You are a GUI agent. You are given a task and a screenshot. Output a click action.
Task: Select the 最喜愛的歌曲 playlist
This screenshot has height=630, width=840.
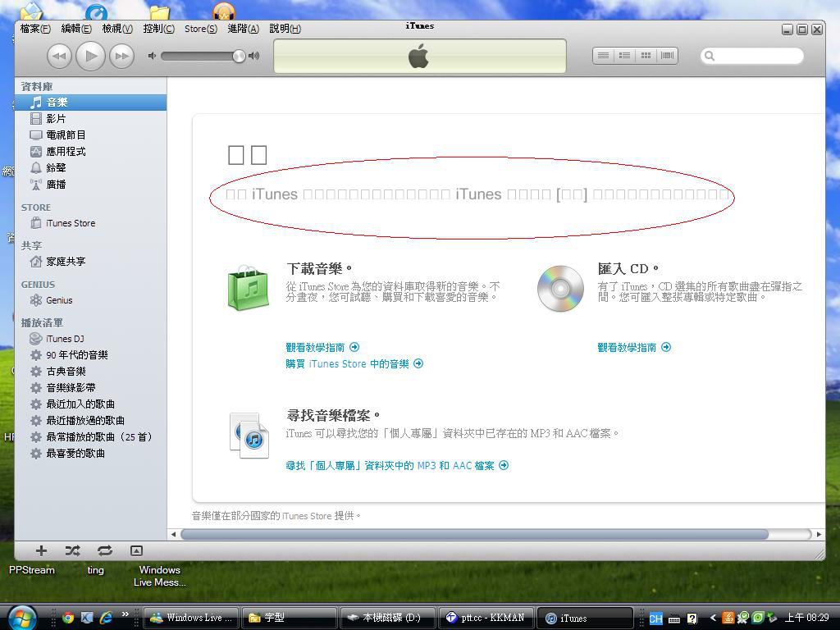click(x=90, y=453)
